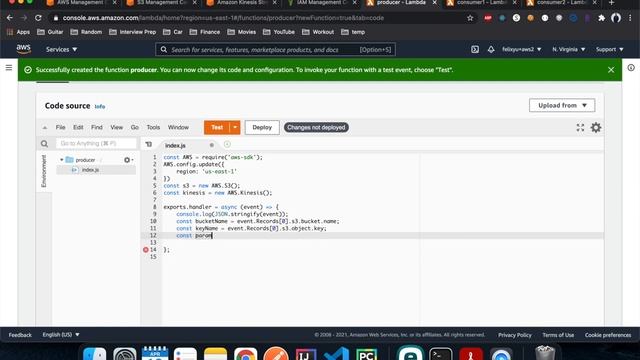
Task: Toggle the left navigation hamburger menu
Action: click(9, 68)
